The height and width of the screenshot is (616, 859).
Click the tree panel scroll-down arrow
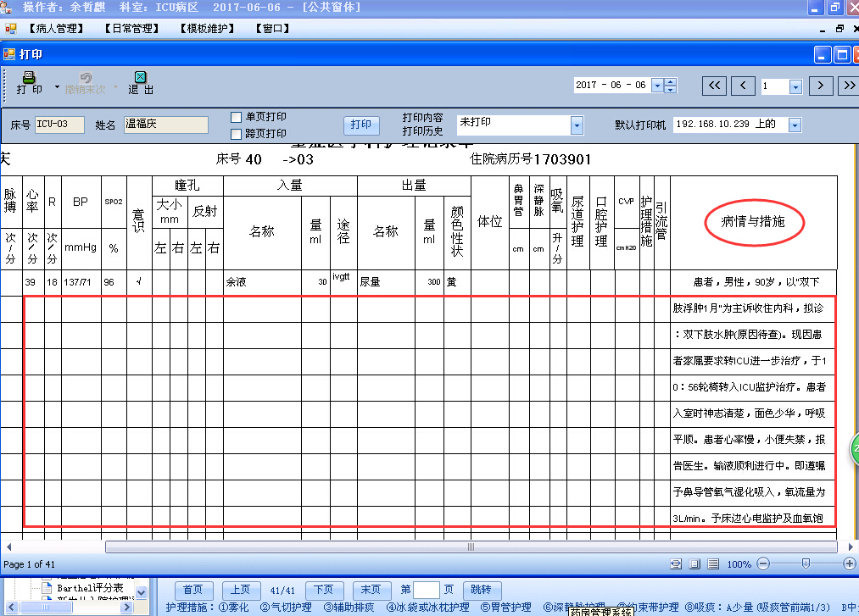click(x=141, y=592)
